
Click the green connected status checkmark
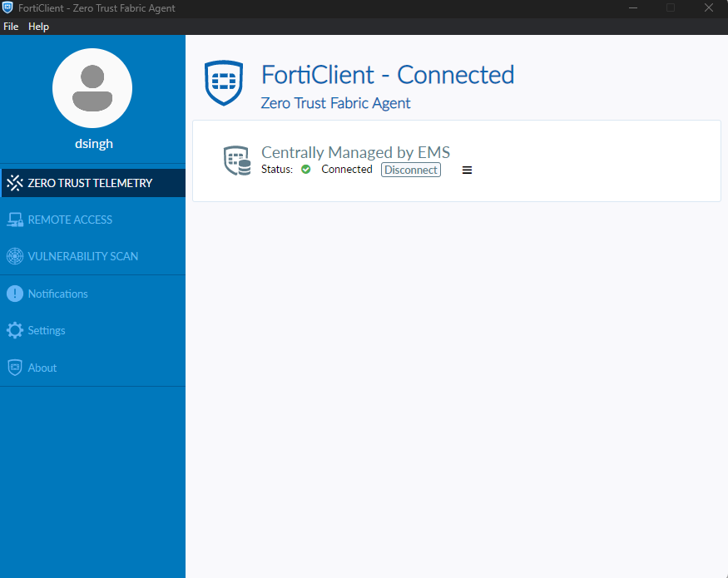pyautogui.click(x=306, y=170)
